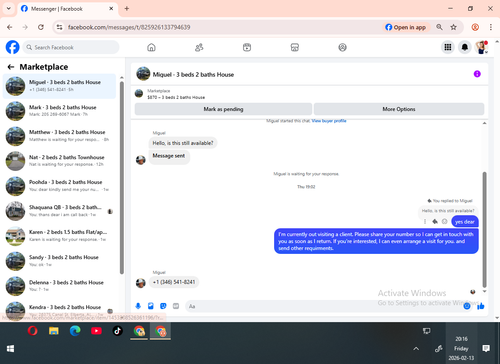Open Delenna - 3 beds 2 baths House chat

tap(59, 286)
